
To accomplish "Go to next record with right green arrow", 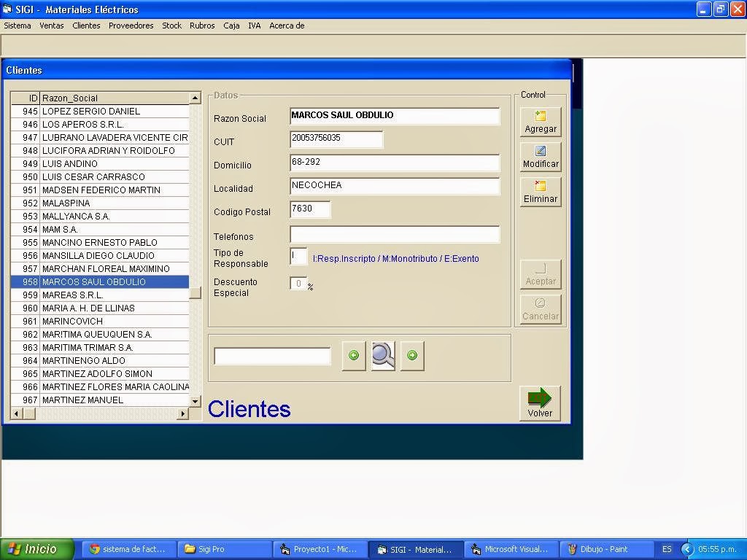I will tap(411, 356).
